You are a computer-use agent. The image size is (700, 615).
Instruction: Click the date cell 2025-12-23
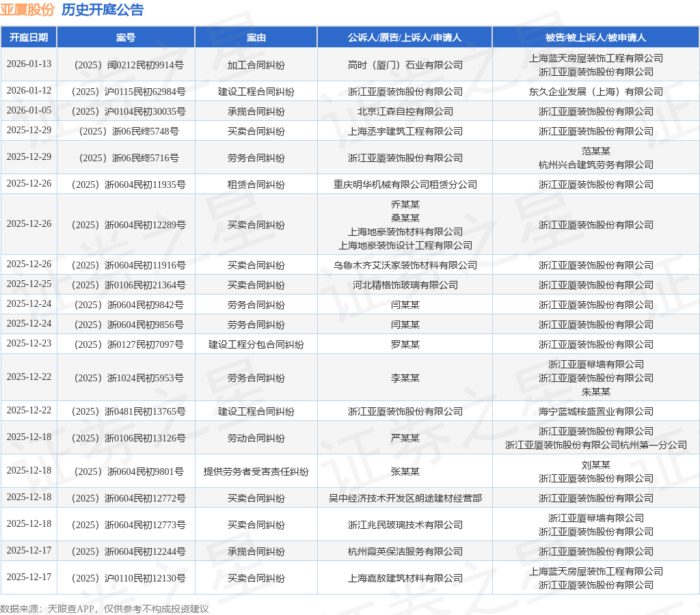(29, 343)
